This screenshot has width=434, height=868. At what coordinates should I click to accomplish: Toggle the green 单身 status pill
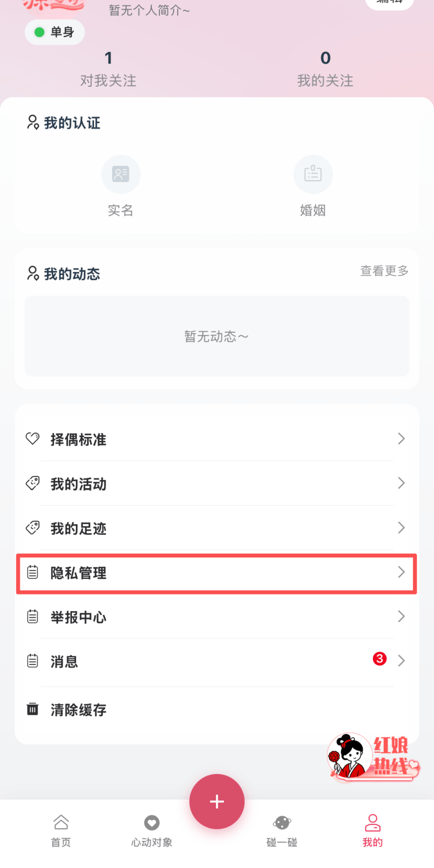[x=55, y=32]
